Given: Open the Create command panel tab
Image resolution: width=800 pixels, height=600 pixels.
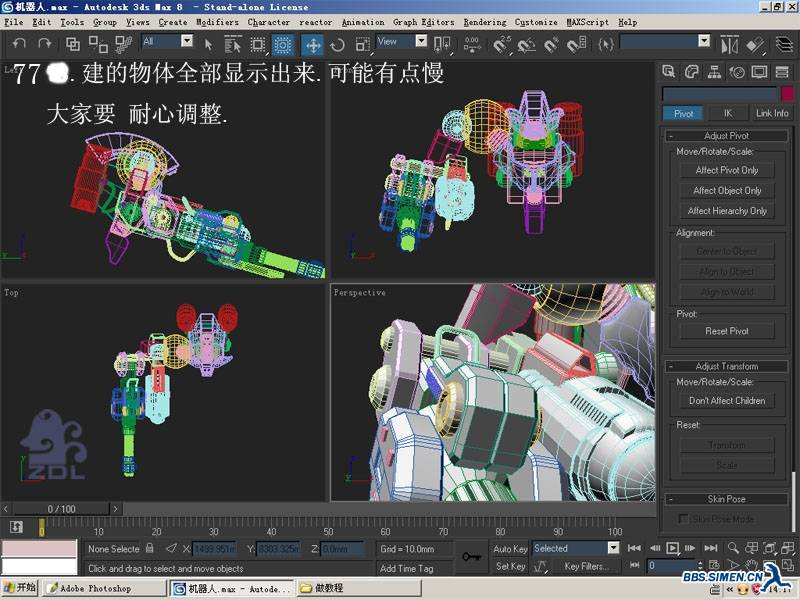Looking at the screenshot, I should pos(668,71).
